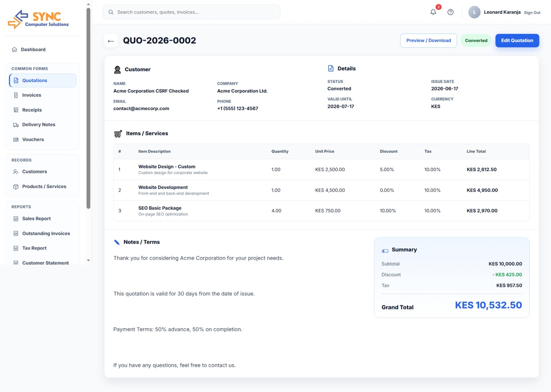This screenshot has width=551, height=392.
Task: Select the Website Development item row
Action: (x=321, y=190)
